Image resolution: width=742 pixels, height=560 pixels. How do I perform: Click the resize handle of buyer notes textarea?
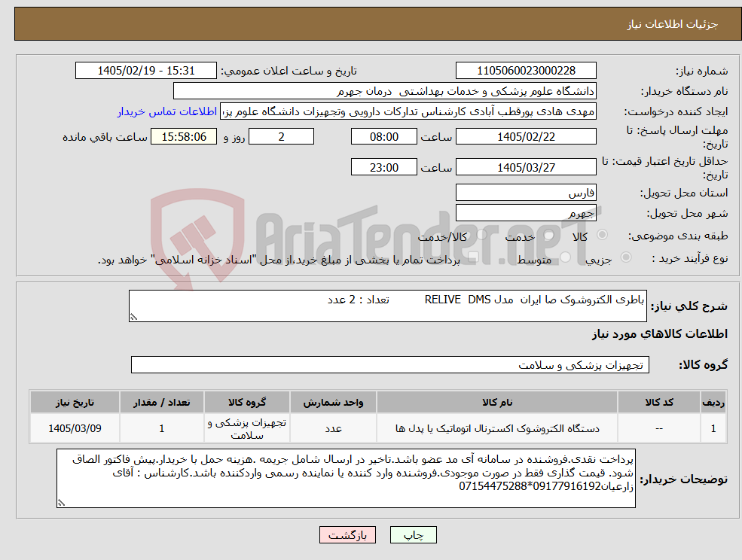pos(61,504)
